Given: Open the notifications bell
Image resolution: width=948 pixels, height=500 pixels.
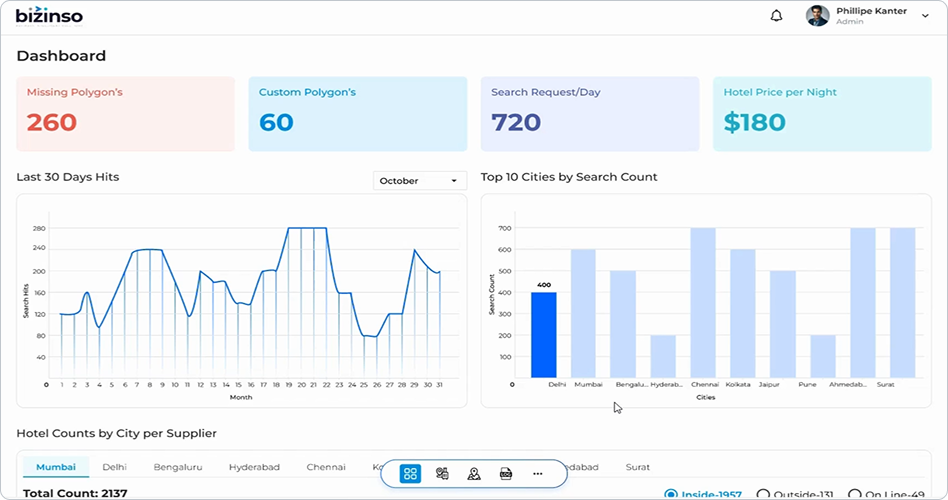Looking at the screenshot, I should (777, 16).
